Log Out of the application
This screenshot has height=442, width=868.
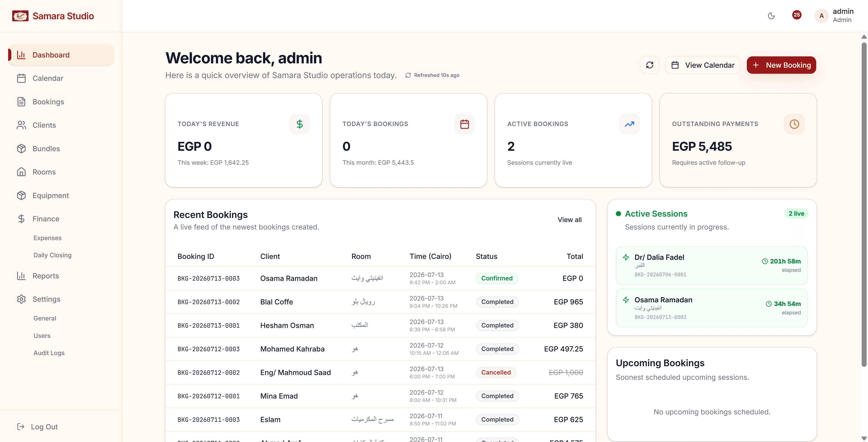pos(37,427)
